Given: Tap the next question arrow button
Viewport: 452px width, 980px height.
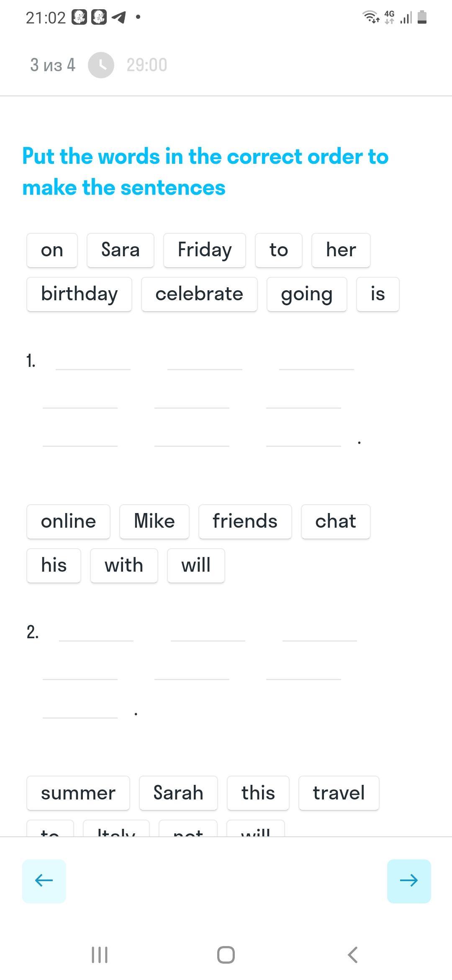Looking at the screenshot, I should tap(408, 881).
